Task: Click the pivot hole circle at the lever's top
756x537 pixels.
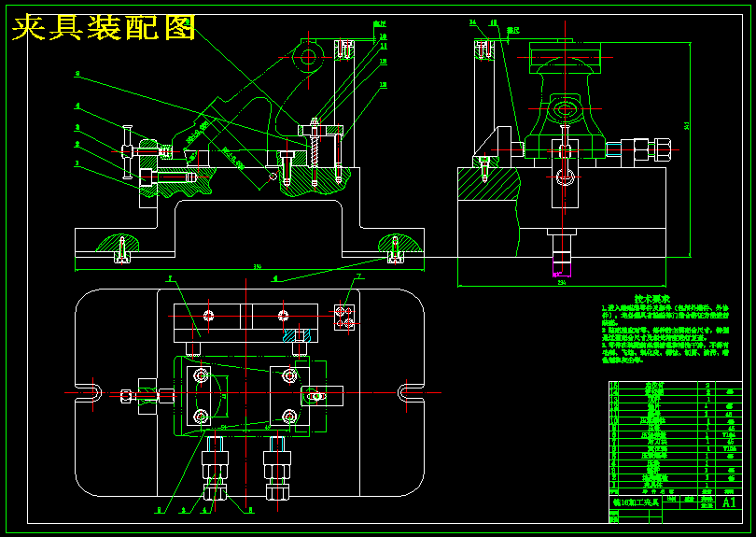Action: (309, 57)
